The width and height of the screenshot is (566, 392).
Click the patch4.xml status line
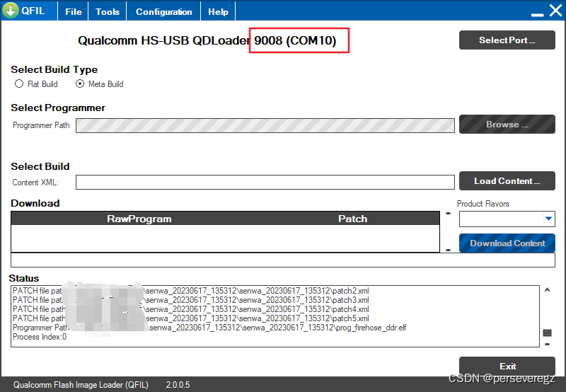(190, 309)
